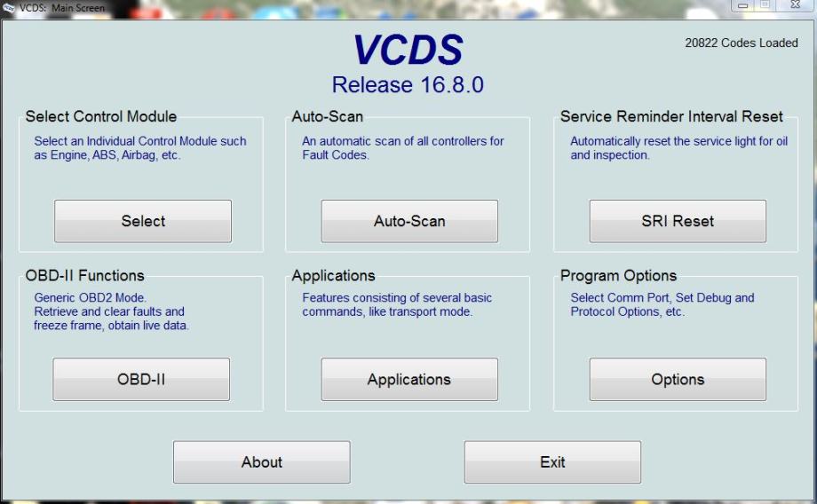Viewport: 817px width, 504px height.
Task: Show the About dialog
Action: point(262,461)
